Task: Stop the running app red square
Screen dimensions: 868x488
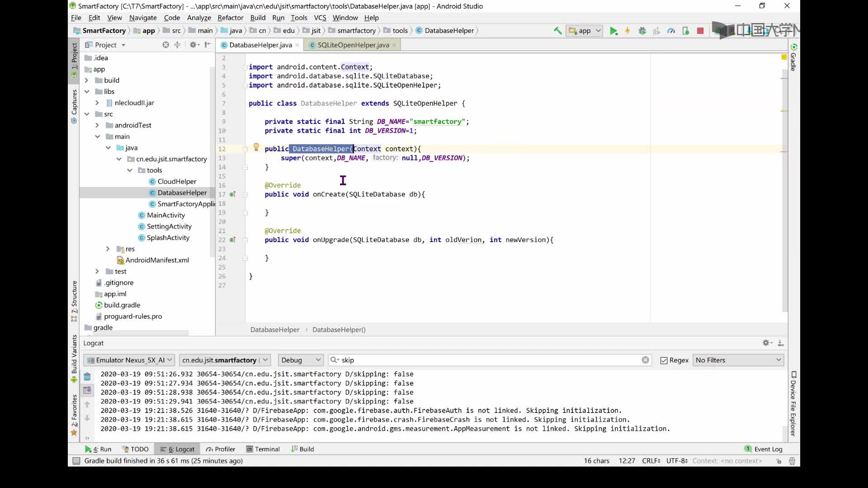Action: tap(700, 31)
